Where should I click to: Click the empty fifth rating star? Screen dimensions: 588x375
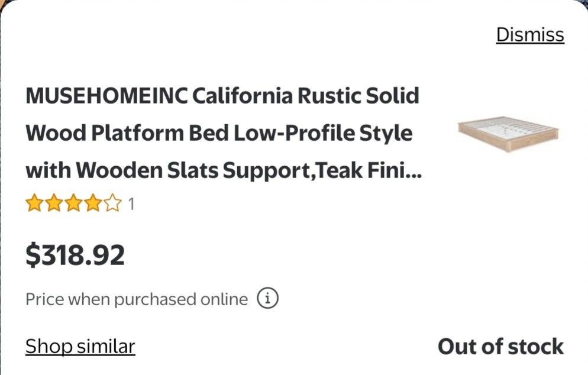[x=112, y=205]
